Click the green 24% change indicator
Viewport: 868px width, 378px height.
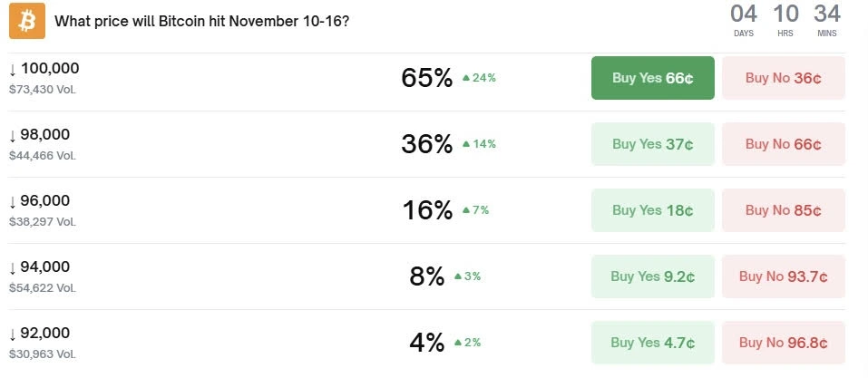480,78
